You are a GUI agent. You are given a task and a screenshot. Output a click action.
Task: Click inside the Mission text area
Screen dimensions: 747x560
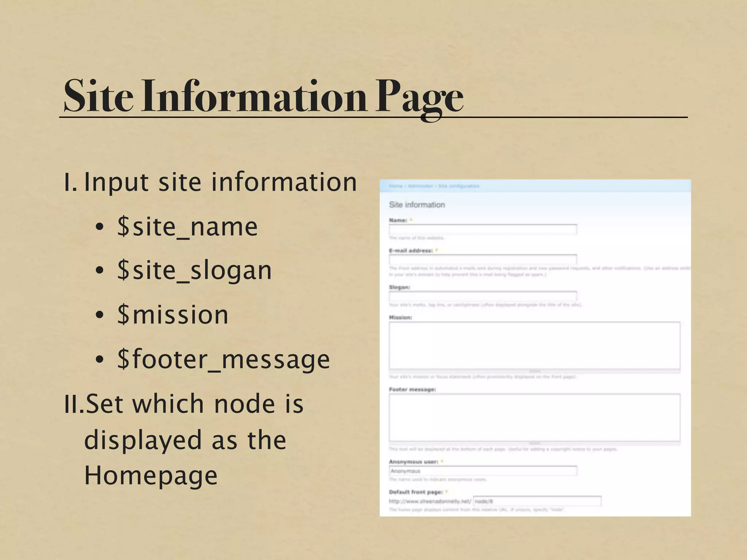[534, 345]
